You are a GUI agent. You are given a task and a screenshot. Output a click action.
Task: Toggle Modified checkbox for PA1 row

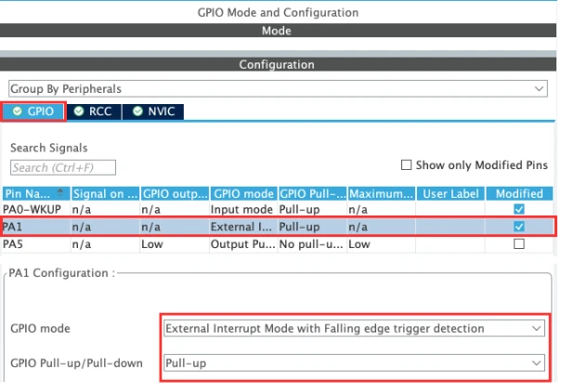click(518, 227)
